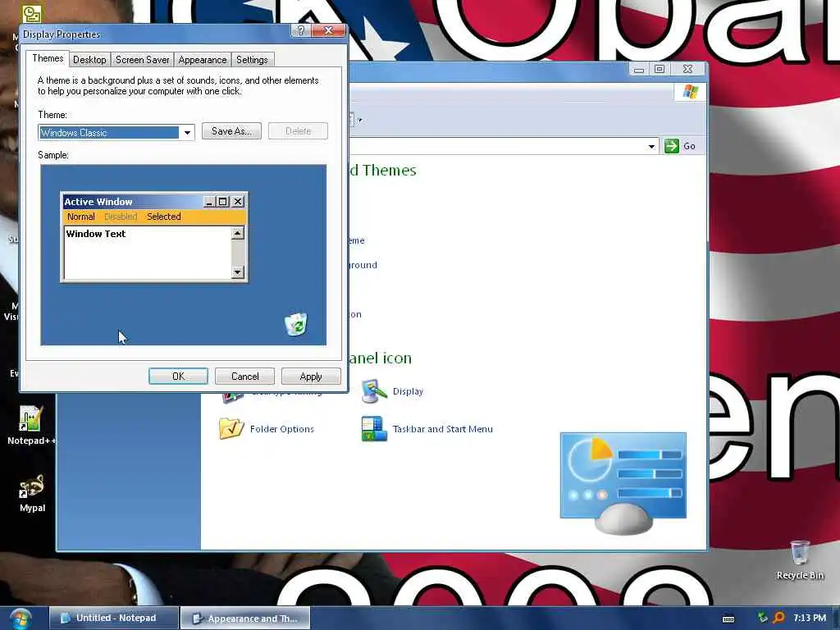The height and width of the screenshot is (630, 840).
Task: Open the Desktop tab
Action: tap(89, 59)
